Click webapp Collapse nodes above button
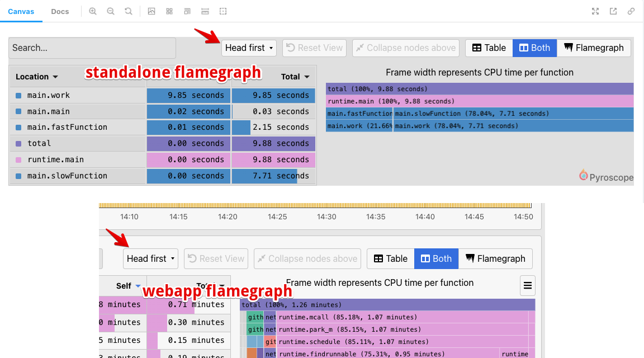 (307, 258)
